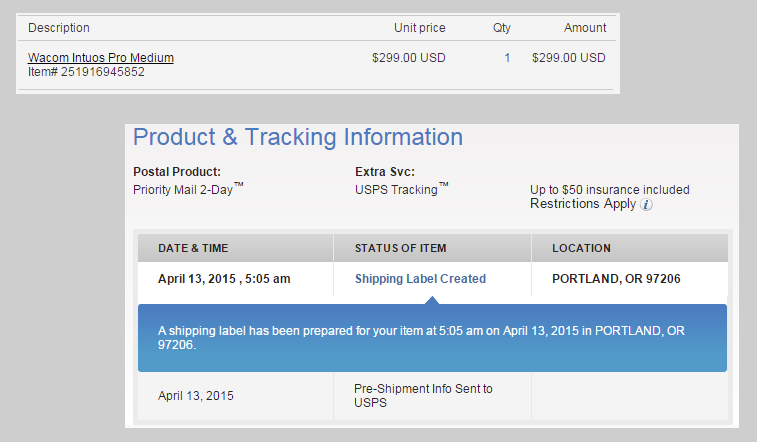Click the Amount column header
This screenshot has height=442, width=757.
(585, 28)
